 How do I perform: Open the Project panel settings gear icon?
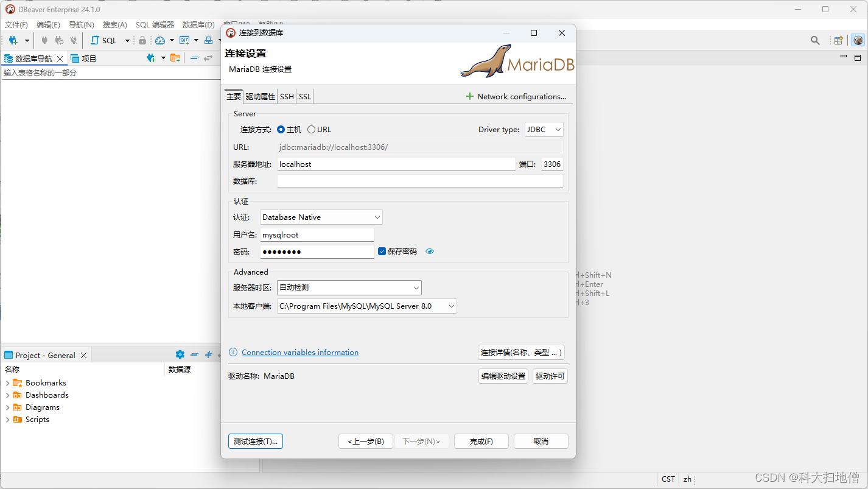(180, 354)
